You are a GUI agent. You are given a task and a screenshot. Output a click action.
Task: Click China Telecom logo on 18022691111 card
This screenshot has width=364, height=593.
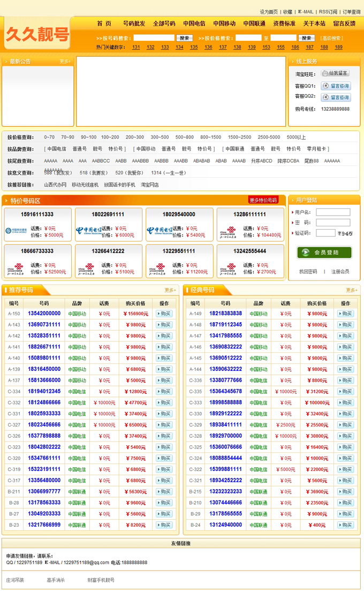click(88, 231)
